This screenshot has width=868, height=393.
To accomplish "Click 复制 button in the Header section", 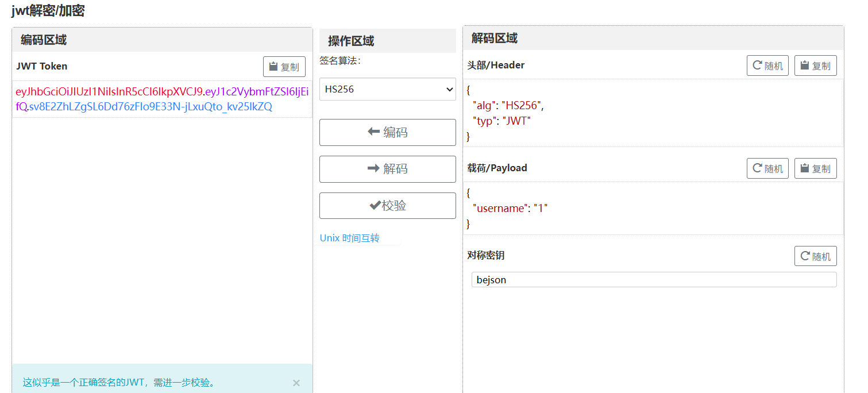I will pyautogui.click(x=815, y=65).
